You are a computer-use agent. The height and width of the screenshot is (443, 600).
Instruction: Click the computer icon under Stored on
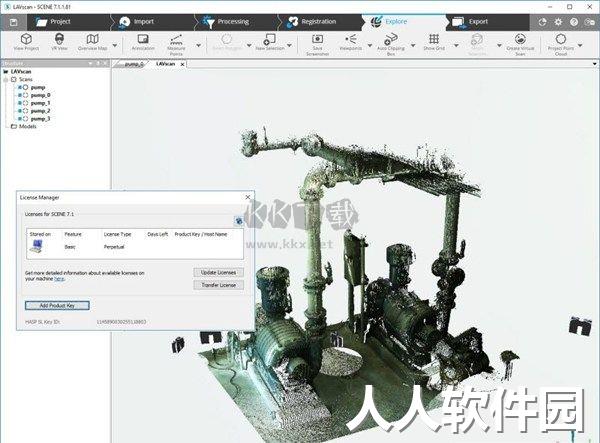(x=37, y=246)
